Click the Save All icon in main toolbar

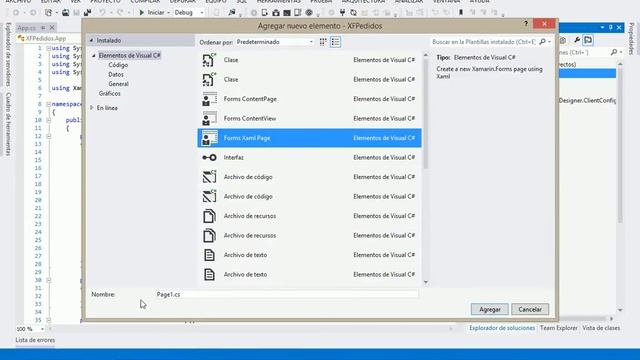point(87,13)
